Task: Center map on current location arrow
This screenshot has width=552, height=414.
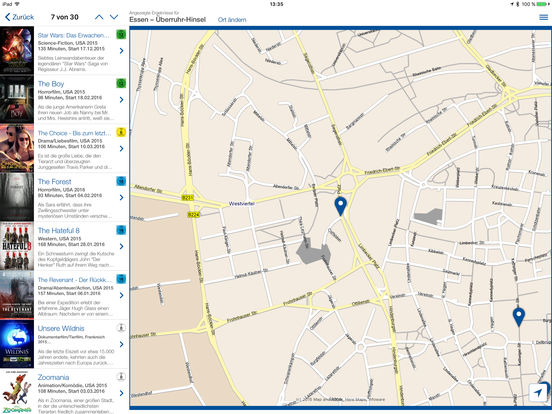Action: (538, 393)
